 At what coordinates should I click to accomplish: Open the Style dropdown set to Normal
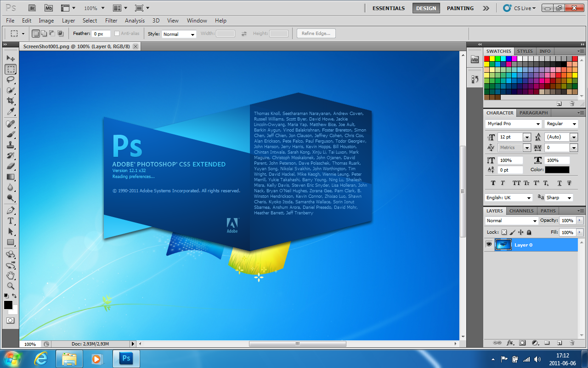(179, 34)
